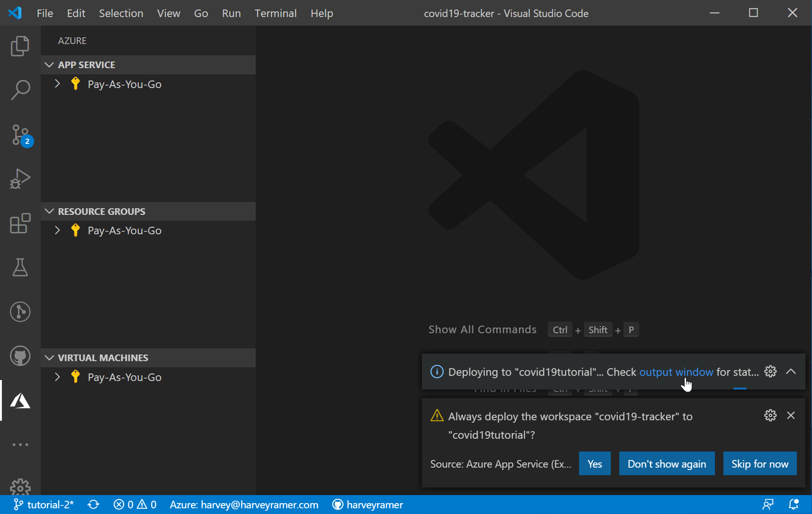Click Don't show again button
812x514 pixels.
pyautogui.click(x=667, y=464)
